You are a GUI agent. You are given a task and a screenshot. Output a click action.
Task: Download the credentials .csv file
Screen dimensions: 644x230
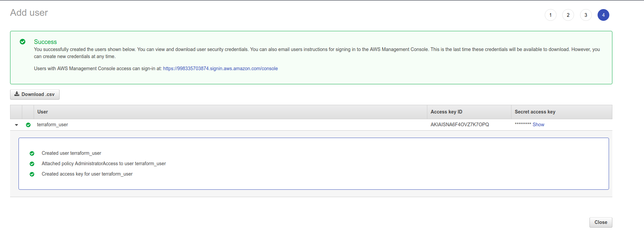click(x=35, y=94)
